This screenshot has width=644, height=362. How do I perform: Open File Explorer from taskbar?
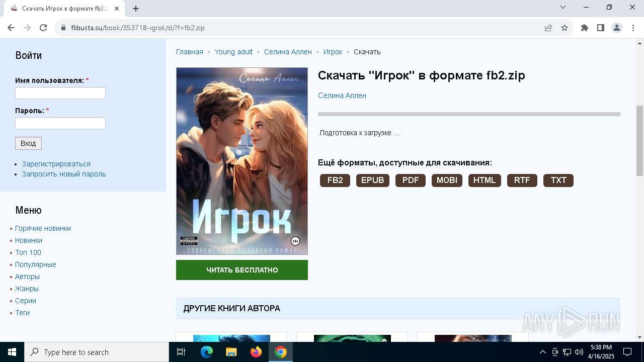pos(231,352)
